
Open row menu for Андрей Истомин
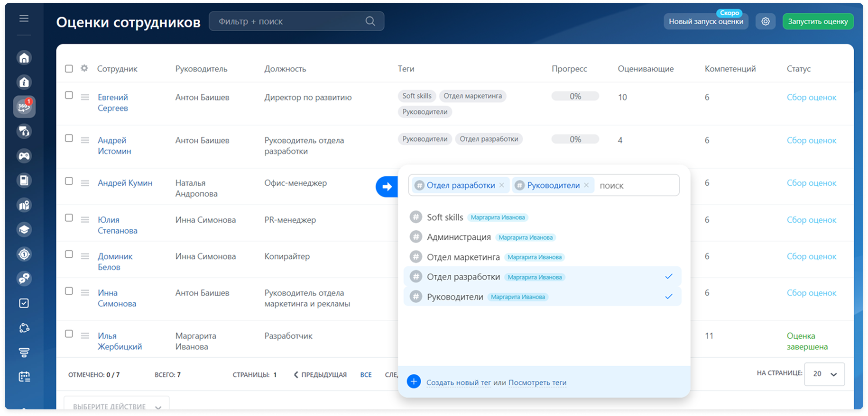[x=85, y=140]
